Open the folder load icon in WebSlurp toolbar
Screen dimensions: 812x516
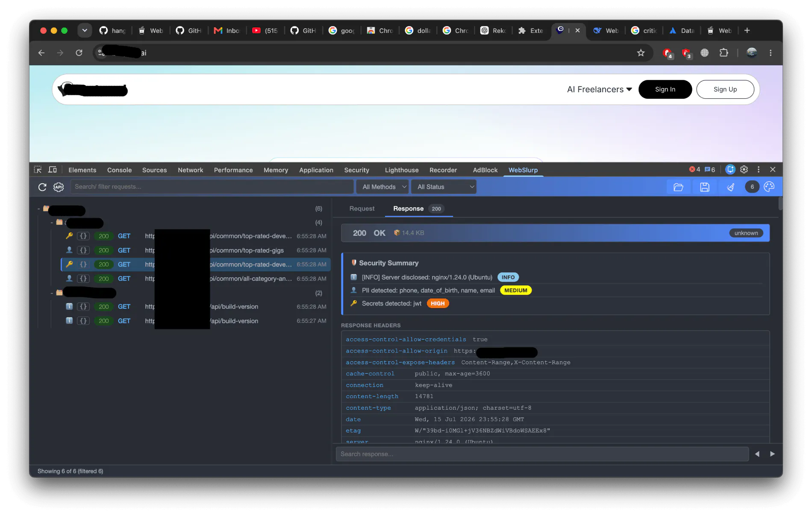point(678,187)
